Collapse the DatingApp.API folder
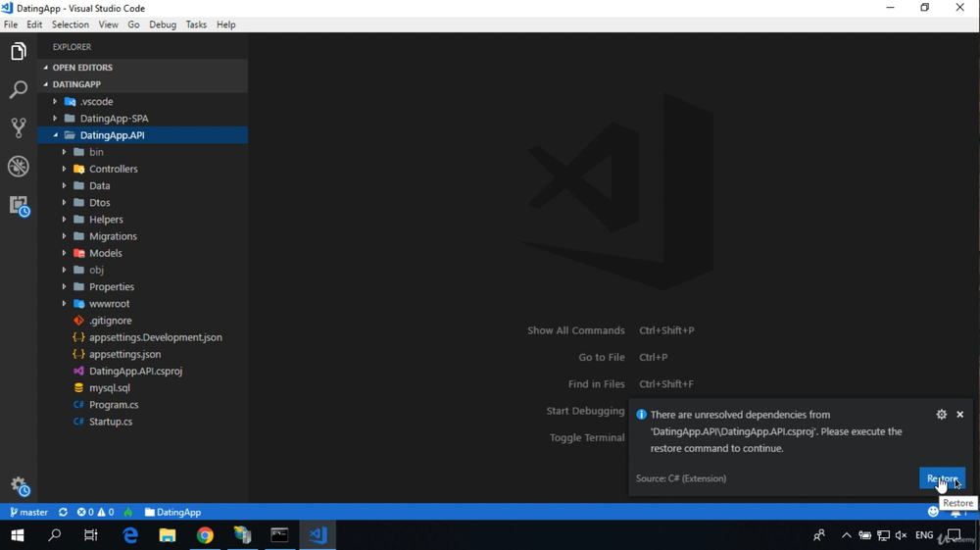Viewport: 980px width, 550px height. (x=142, y=135)
